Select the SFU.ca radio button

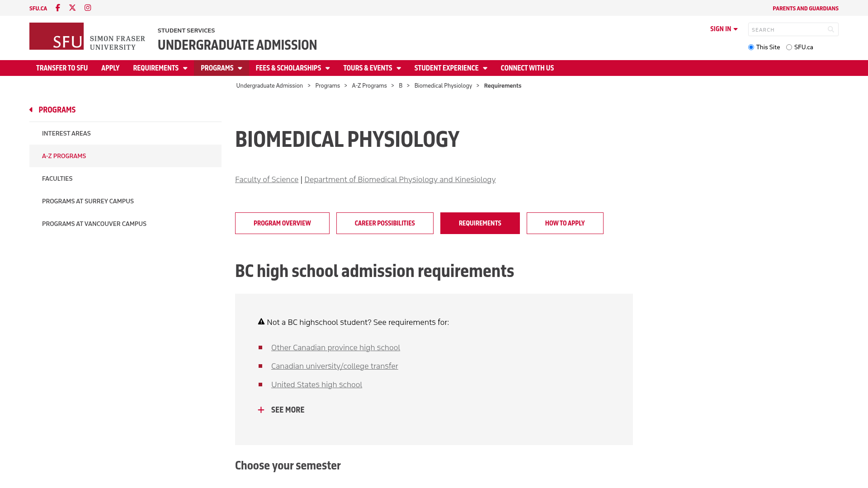click(x=789, y=47)
